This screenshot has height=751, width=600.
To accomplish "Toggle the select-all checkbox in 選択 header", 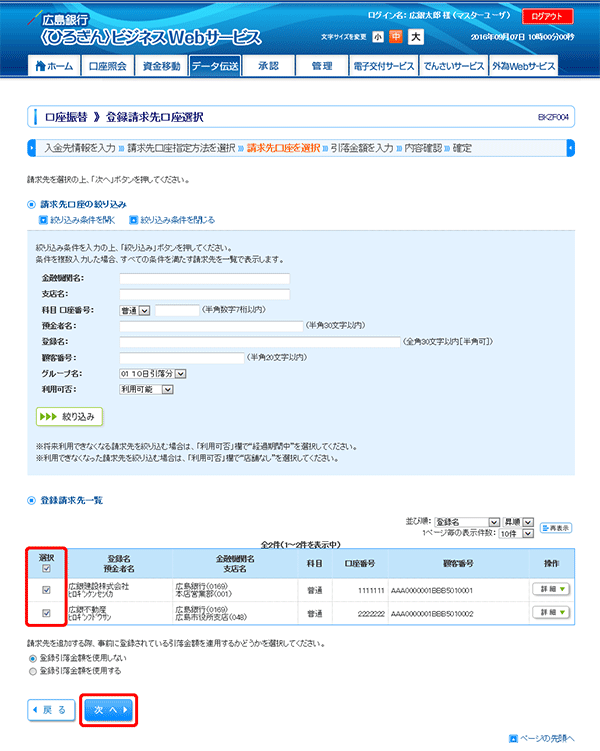I will [46, 569].
